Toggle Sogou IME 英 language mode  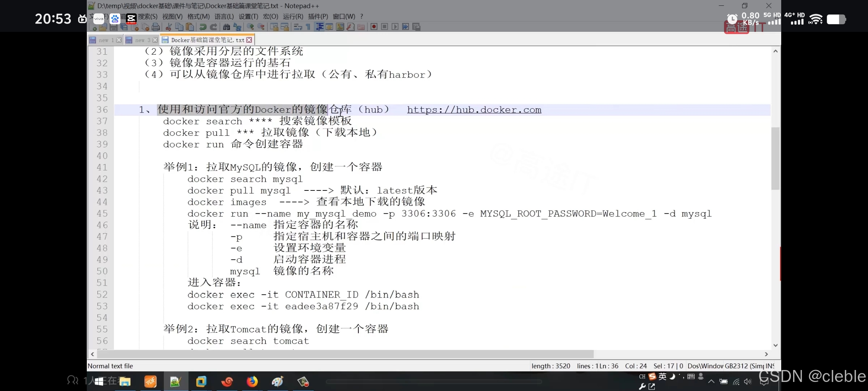click(x=663, y=376)
